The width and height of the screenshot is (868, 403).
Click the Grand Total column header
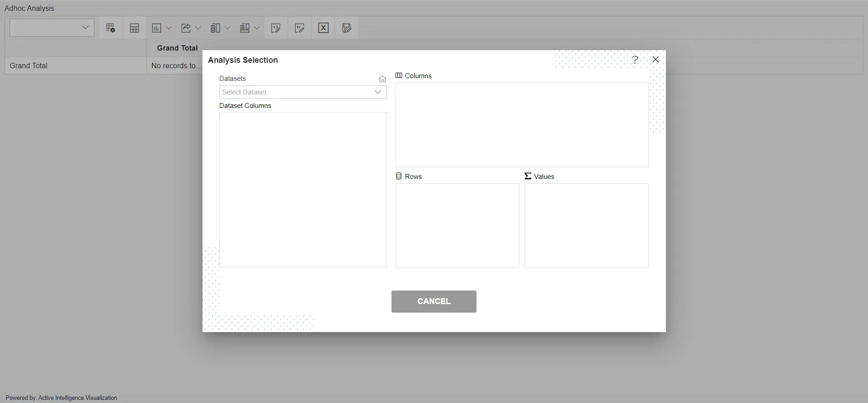pos(177,48)
